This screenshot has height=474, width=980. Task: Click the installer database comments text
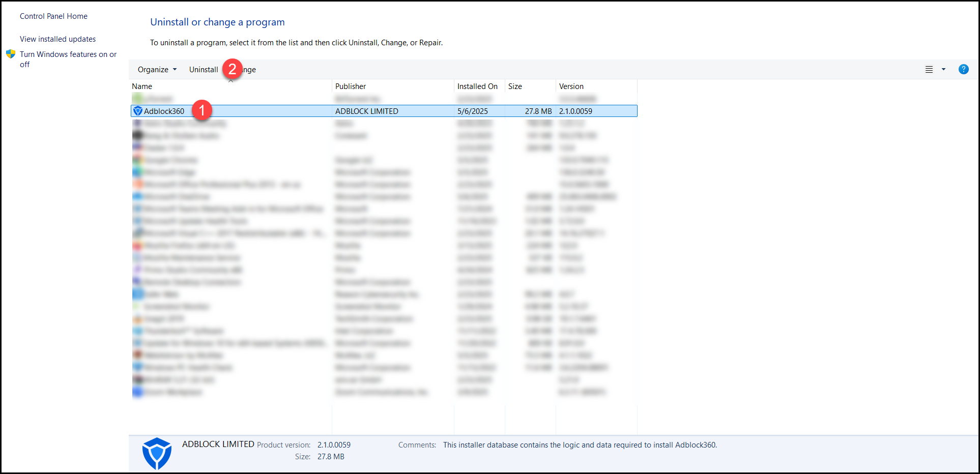[580, 445]
